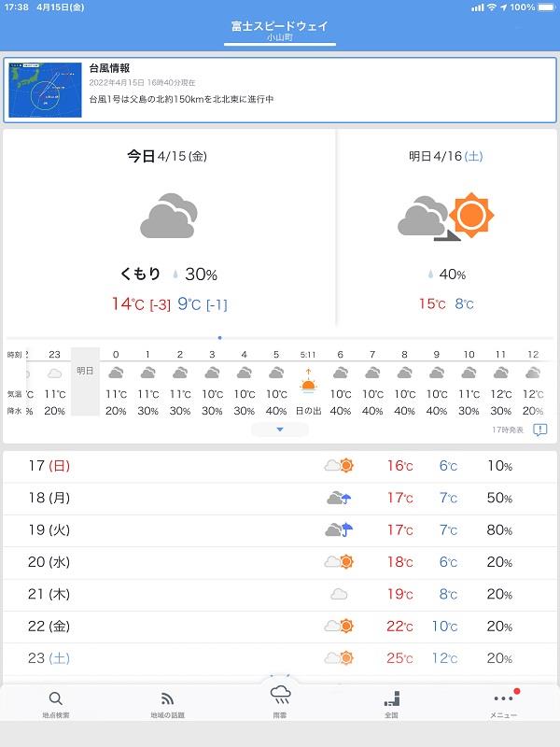Pull up handle above bottom bar
Viewport: 560px width, 747px height.
point(280,675)
